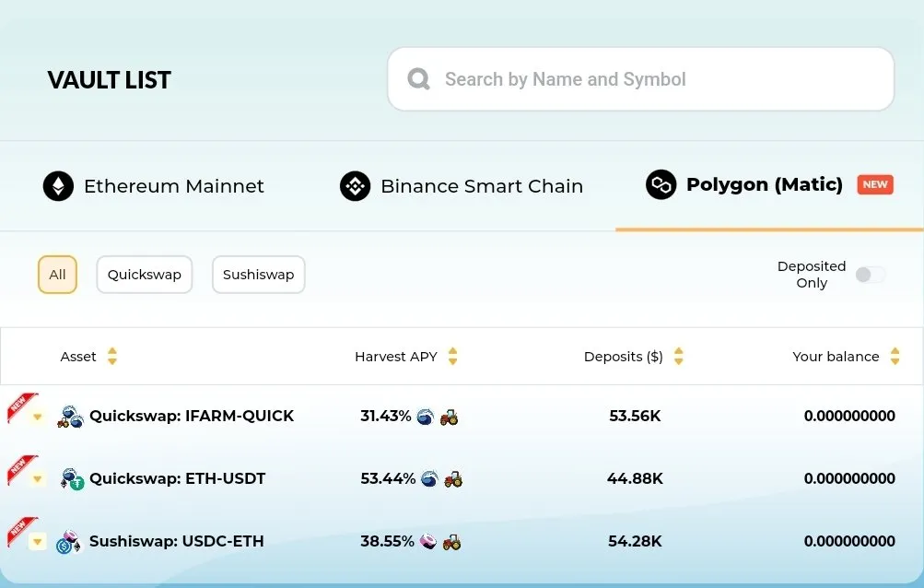Expand the Quickswap: ETH-USDT vault row
This screenshot has height=588, width=924.
point(38,478)
